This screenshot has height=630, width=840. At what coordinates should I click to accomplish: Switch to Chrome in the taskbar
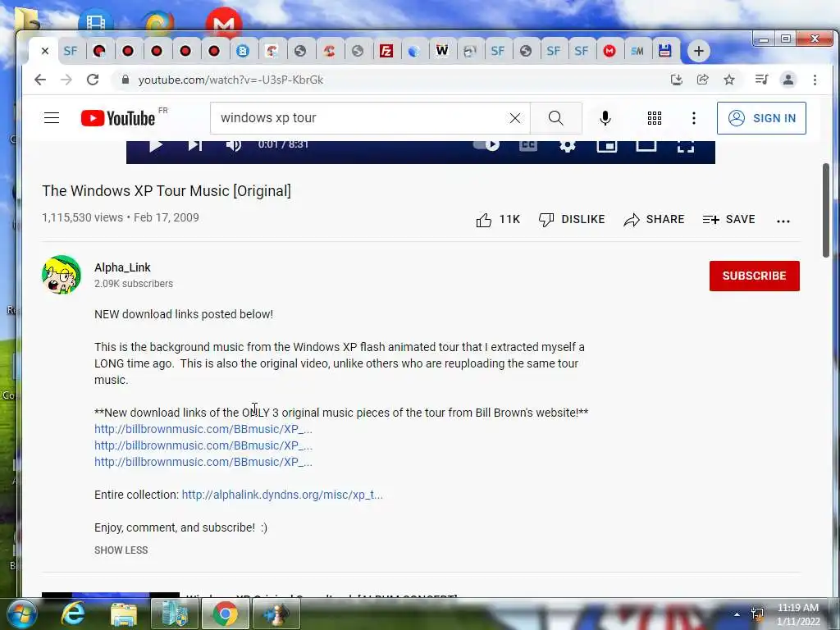coord(225,614)
